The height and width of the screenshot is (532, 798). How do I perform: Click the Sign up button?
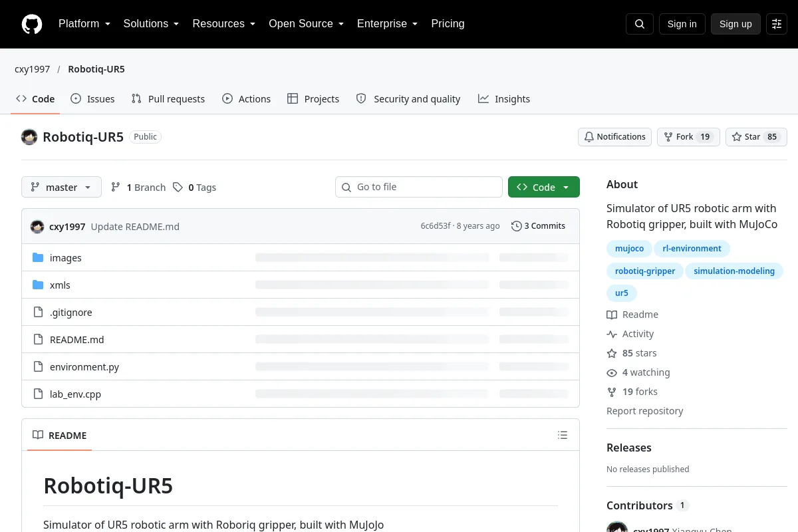coord(735,24)
